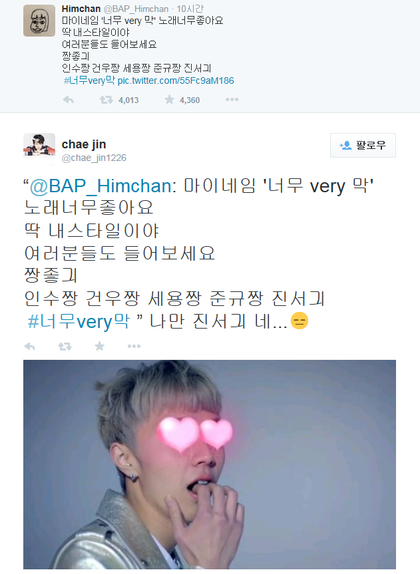Click the small #너무very막 hashtag in Himchan's tweet
420x574 pixels.
pos(89,81)
